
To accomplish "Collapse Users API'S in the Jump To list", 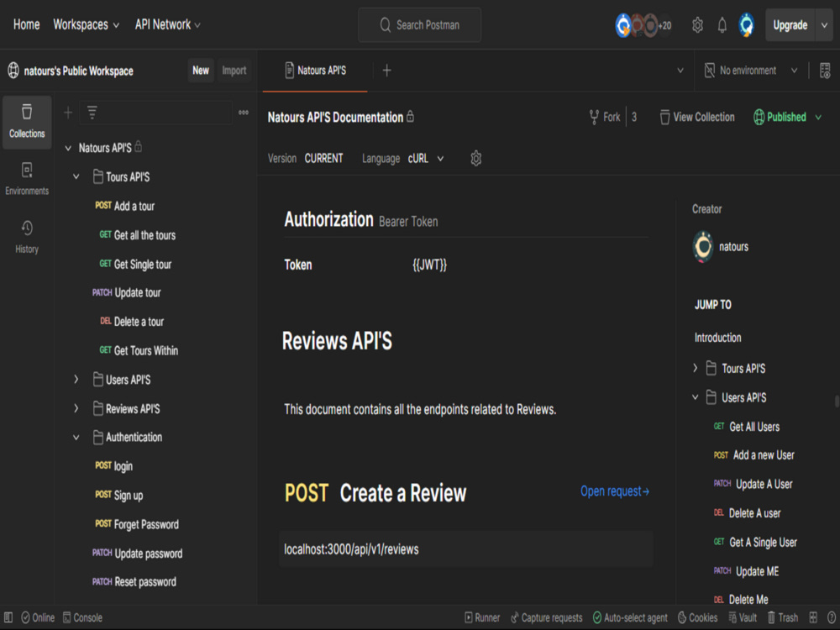I will point(696,397).
